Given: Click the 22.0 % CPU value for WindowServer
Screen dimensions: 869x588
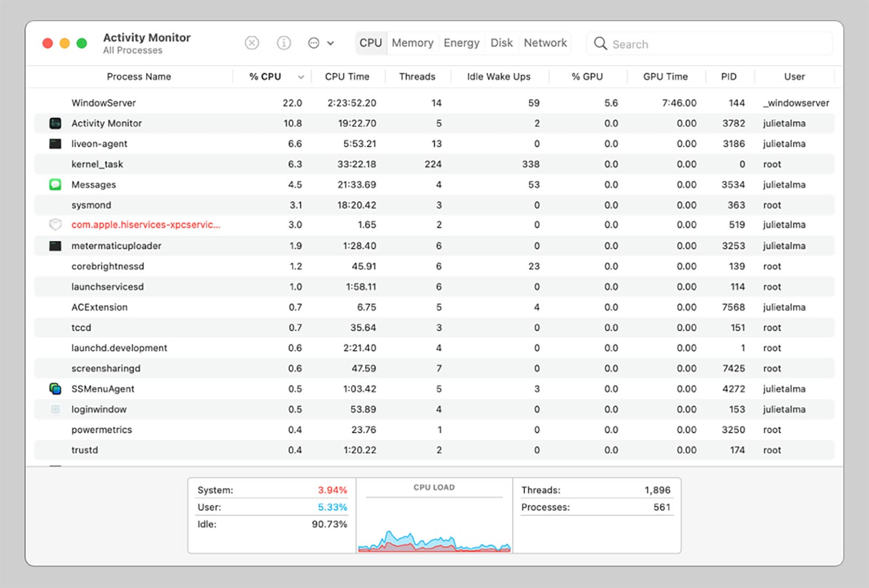Looking at the screenshot, I should click(x=292, y=103).
